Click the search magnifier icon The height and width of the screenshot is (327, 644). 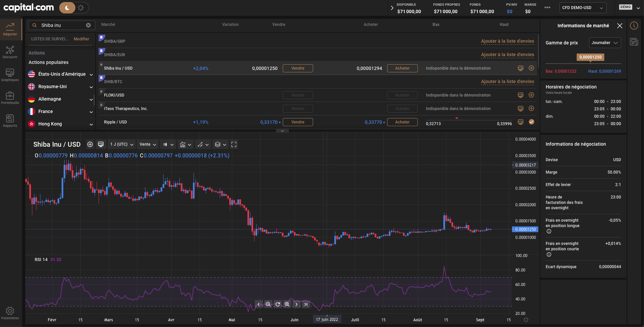(x=34, y=25)
